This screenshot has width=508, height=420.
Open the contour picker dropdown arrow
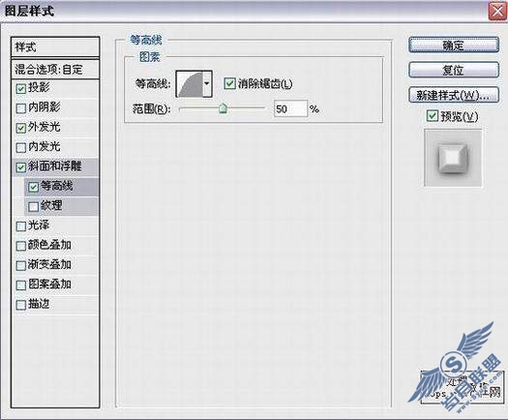tap(207, 84)
